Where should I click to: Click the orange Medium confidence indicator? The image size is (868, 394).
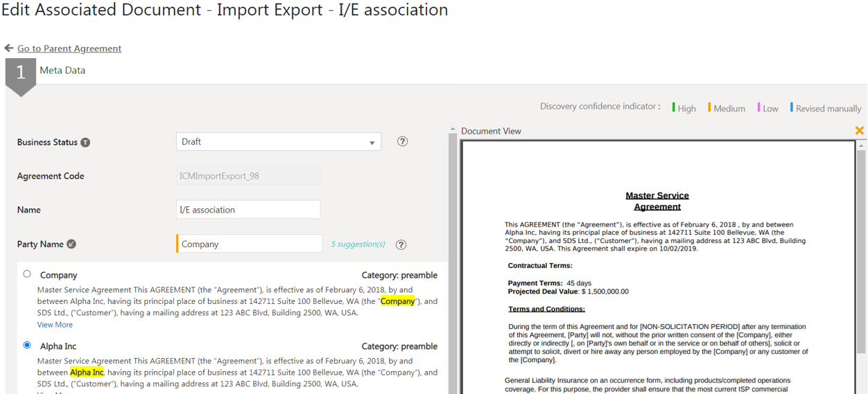click(726, 108)
